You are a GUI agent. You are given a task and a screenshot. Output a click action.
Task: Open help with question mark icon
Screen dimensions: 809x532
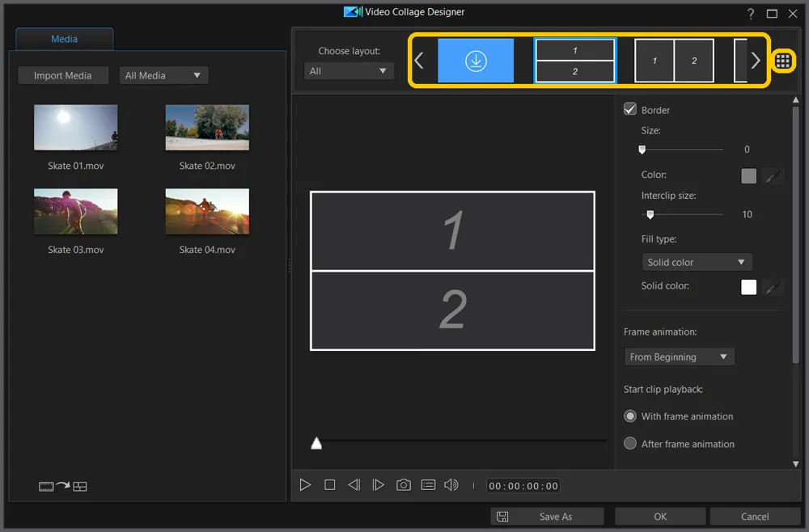pyautogui.click(x=751, y=14)
